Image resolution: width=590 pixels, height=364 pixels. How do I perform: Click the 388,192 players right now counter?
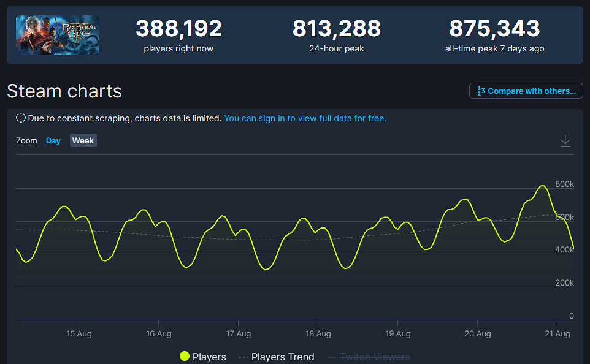178,28
